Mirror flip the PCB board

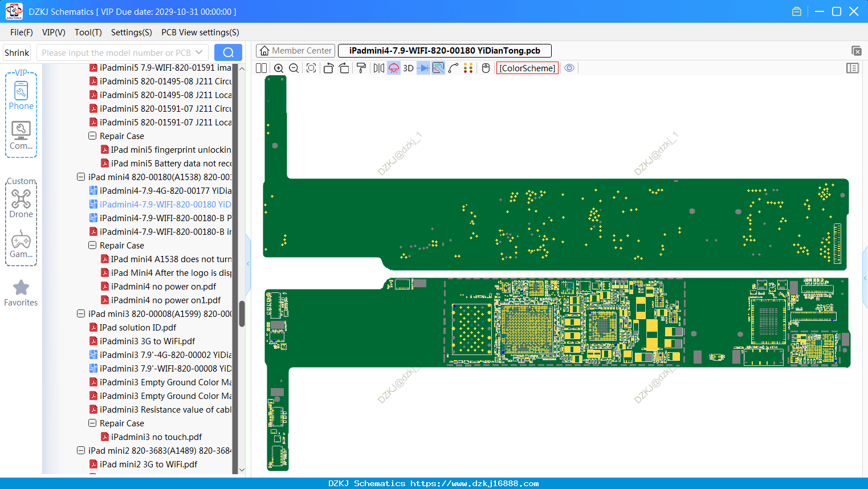pyautogui.click(x=379, y=68)
